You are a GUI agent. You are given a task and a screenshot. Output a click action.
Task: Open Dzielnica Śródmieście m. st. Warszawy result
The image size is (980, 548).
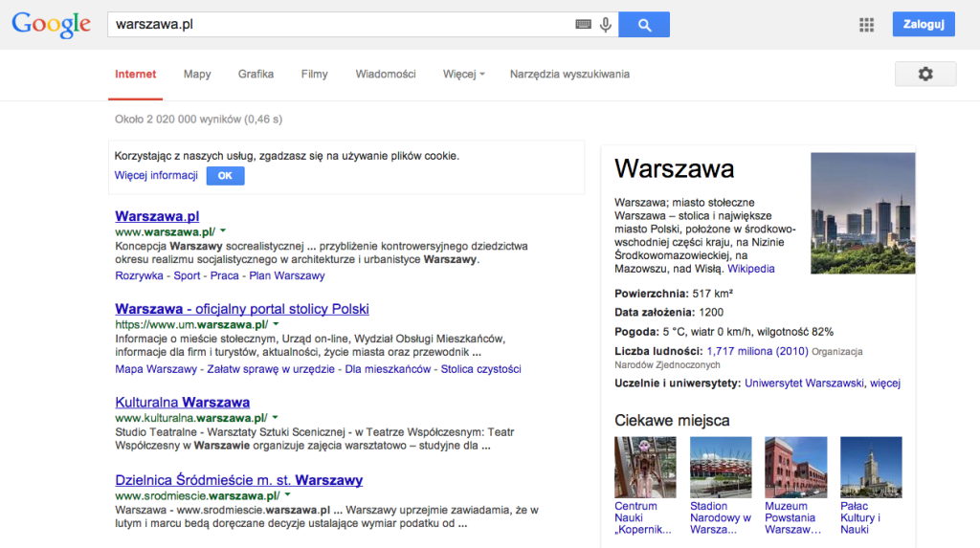click(238, 480)
